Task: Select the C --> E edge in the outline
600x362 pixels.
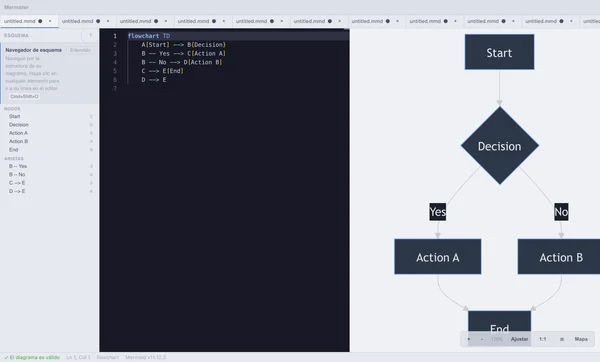Action: click(49, 183)
